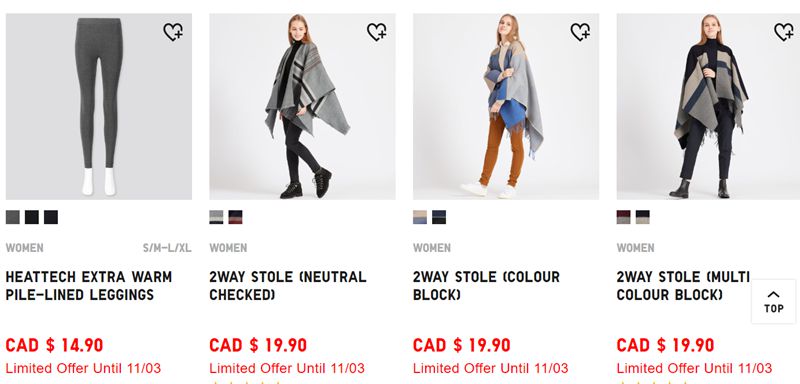
Task: Click wishlist heart on Neutral Checked stole
Action: (x=377, y=32)
